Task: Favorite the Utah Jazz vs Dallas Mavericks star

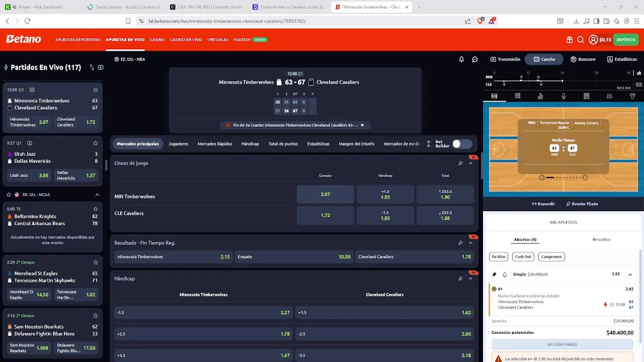Action: point(95,143)
